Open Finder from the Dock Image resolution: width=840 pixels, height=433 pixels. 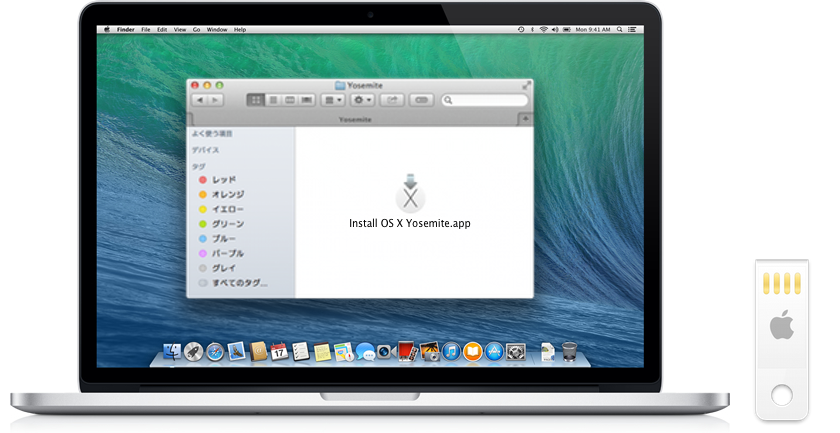click(x=172, y=352)
